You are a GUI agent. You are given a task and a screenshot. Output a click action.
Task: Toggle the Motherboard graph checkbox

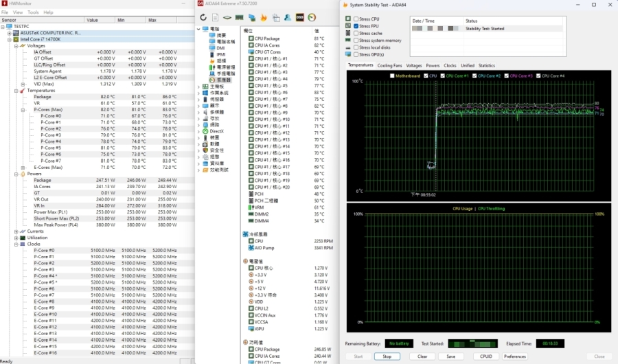(x=392, y=76)
